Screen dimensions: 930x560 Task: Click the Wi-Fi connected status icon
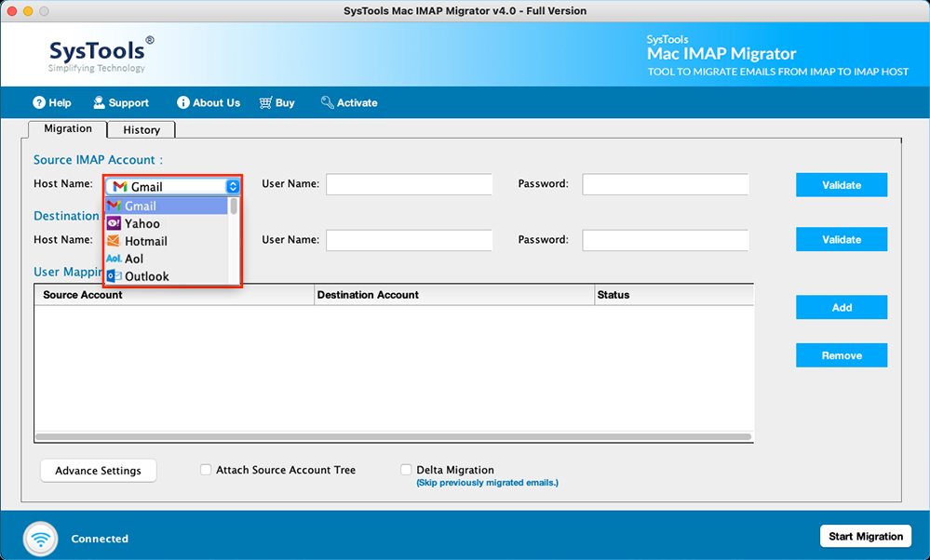coord(41,539)
